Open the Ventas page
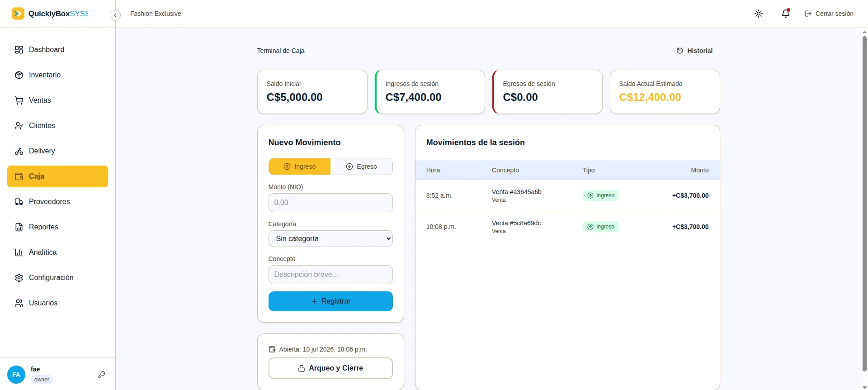Viewport: 868px width, 390px height. click(x=57, y=100)
